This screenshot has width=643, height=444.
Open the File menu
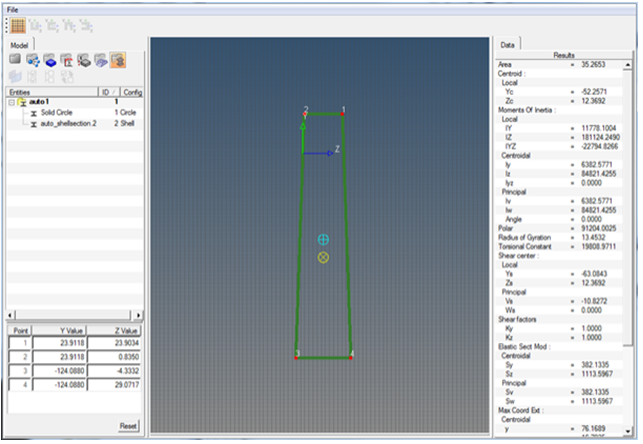[13, 8]
